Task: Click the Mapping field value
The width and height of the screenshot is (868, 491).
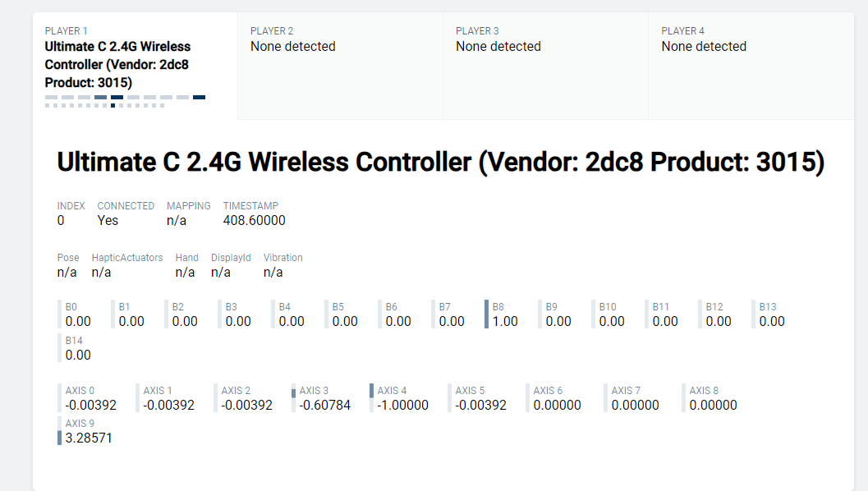Action: point(177,220)
